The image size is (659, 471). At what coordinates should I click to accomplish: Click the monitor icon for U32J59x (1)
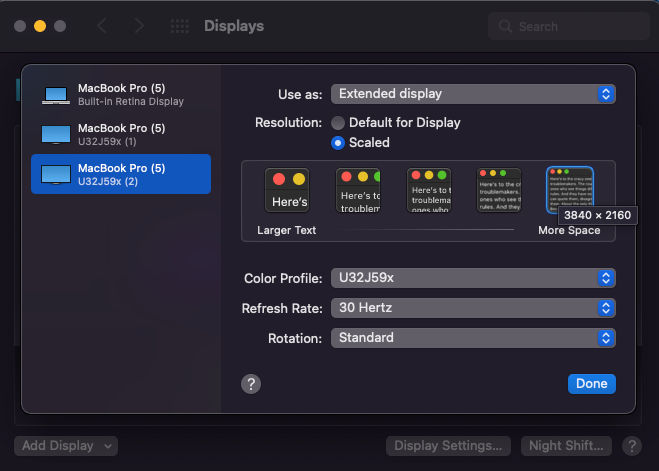click(x=56, y=134)
